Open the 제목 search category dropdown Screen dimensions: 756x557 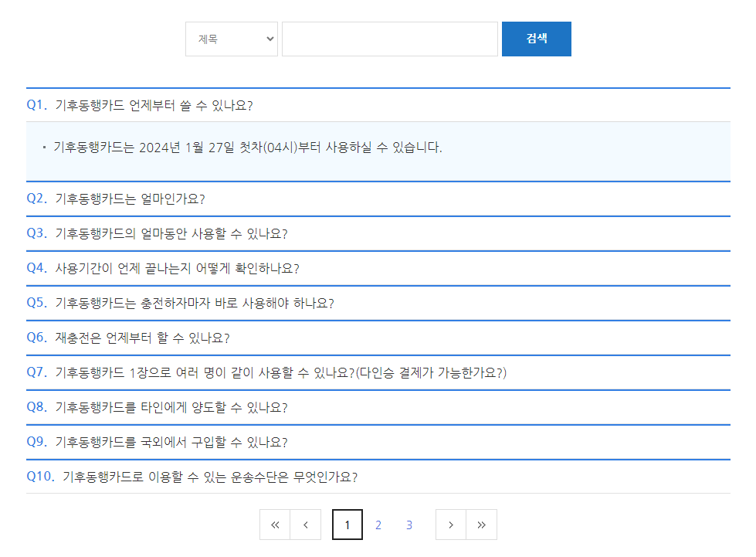[x=232, y=39]
